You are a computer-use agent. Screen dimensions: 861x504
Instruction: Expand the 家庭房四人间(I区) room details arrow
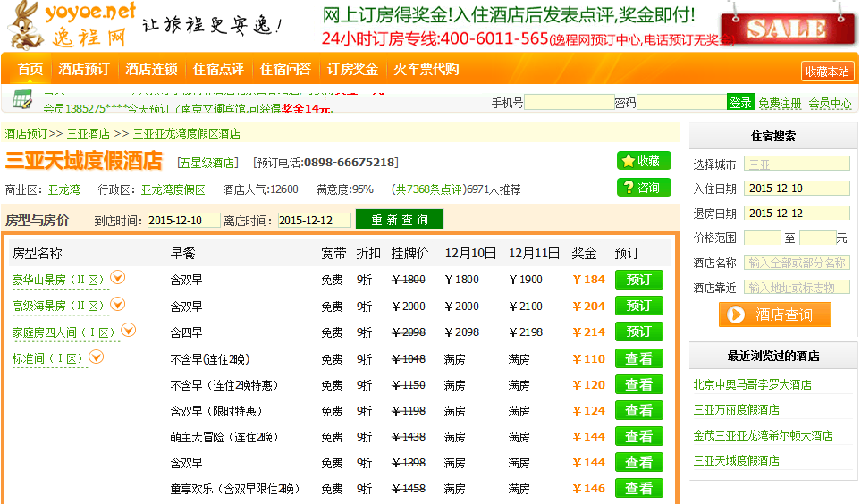click(x=128, y=331)
